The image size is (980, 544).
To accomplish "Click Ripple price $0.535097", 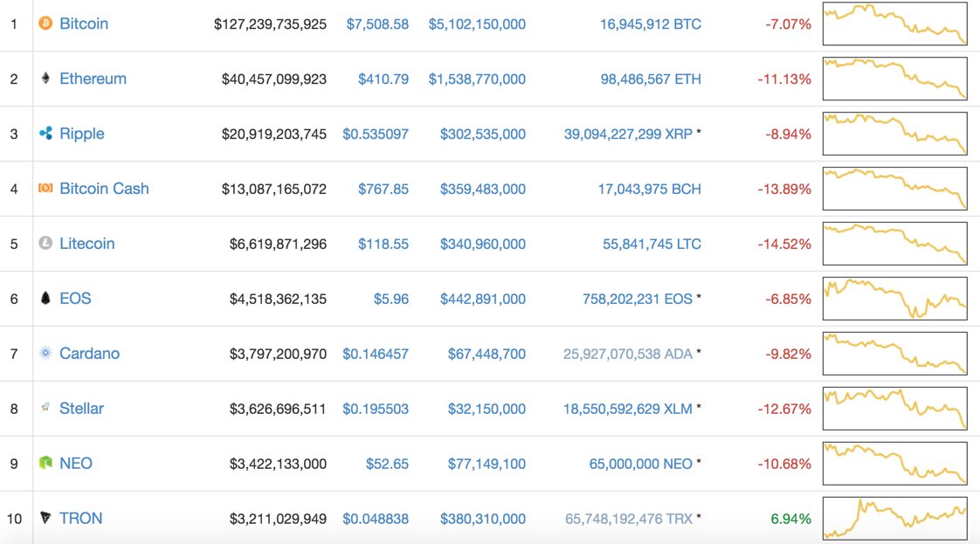I will tap(376, 134).
